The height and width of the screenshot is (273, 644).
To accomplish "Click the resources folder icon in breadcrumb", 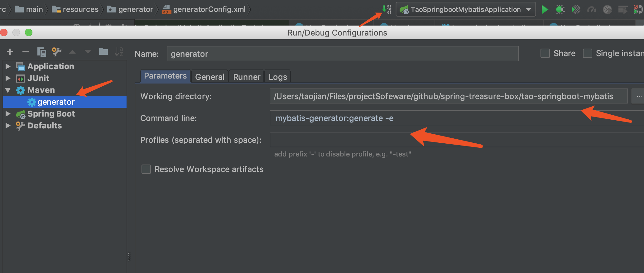I will coord(56,10).
